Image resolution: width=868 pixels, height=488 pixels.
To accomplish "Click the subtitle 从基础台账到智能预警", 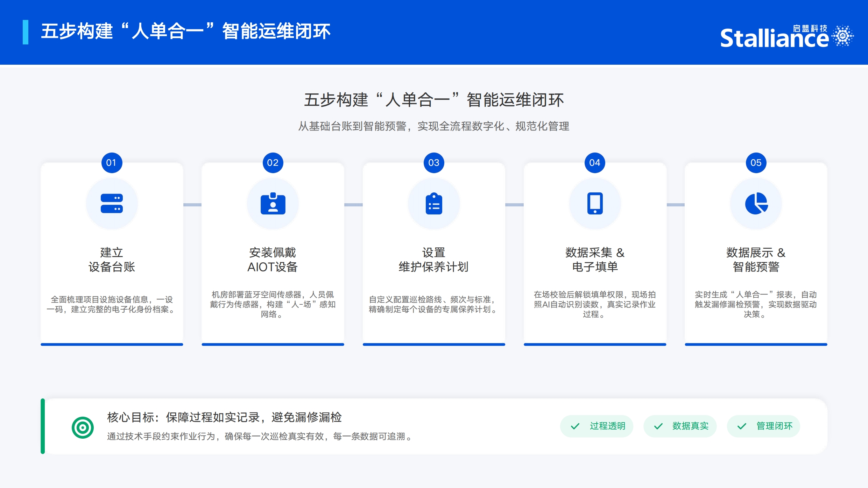I will coord(434,126).
